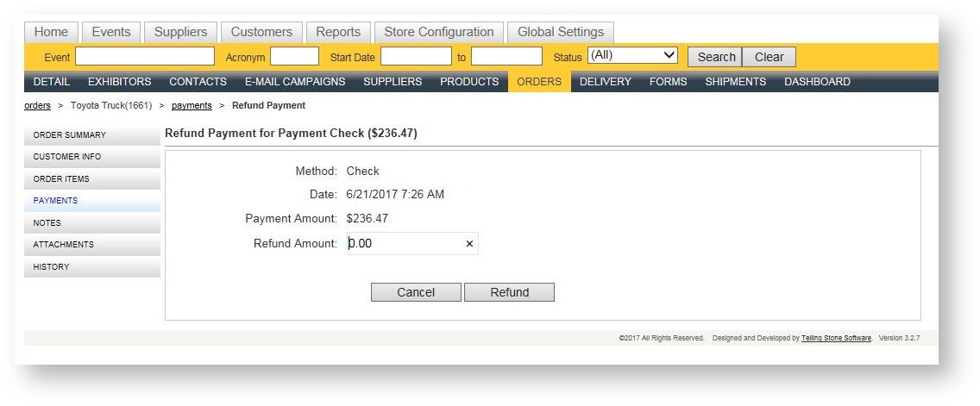The height and width of the screenshot is (406, 980).
Task: Open Store Configuration tab
Action: 439,33
